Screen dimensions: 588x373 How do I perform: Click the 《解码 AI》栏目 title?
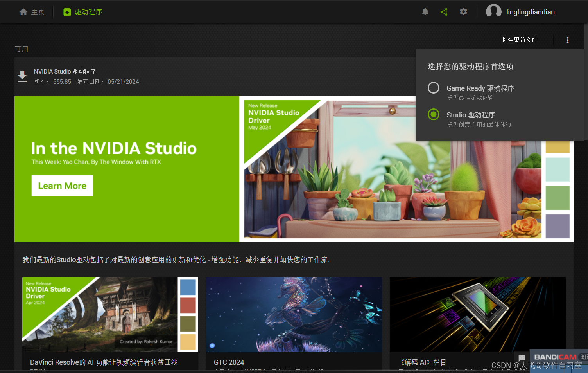422,362
